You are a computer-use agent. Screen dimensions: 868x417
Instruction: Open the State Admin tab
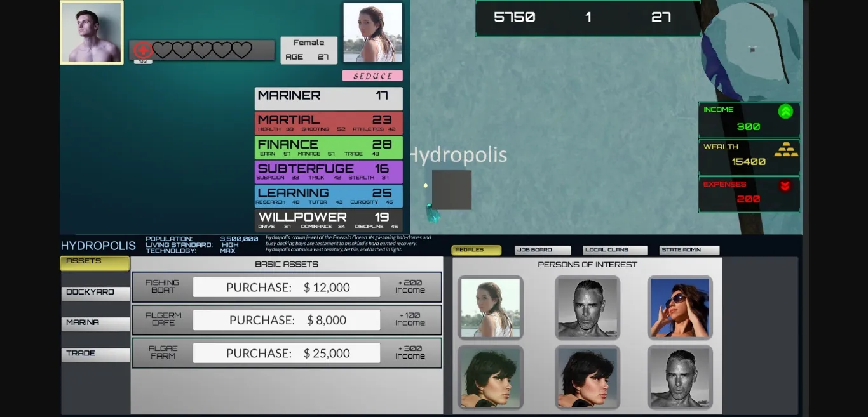(x=689, y=250)
